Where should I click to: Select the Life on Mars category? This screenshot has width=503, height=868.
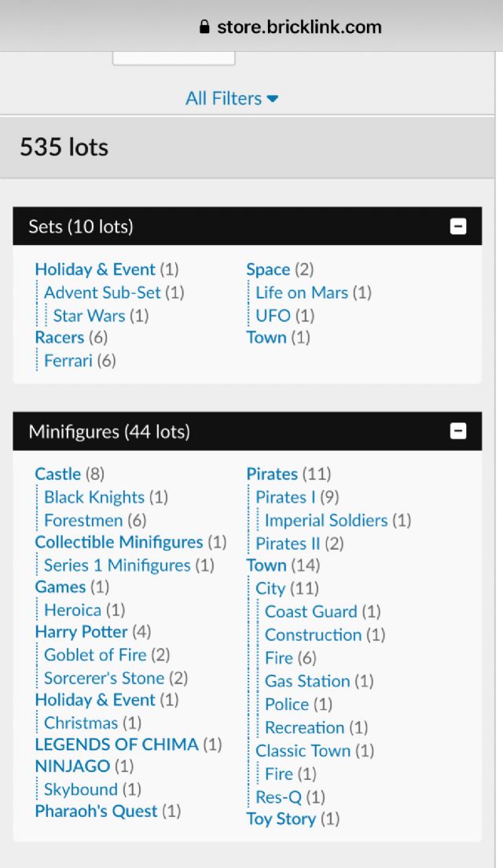(x=301, y=292)
